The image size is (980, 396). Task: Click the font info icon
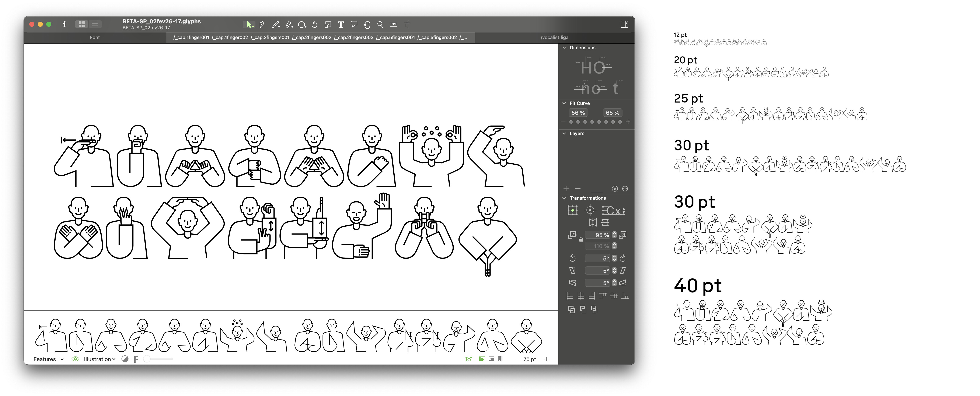[x=64, y=24]
